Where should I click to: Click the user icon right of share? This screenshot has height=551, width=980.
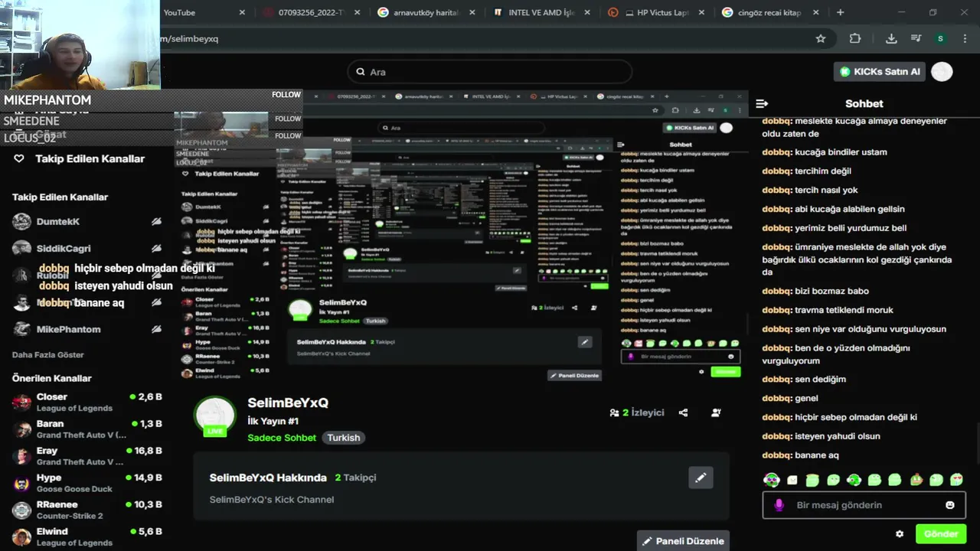(x=716, y=412)
